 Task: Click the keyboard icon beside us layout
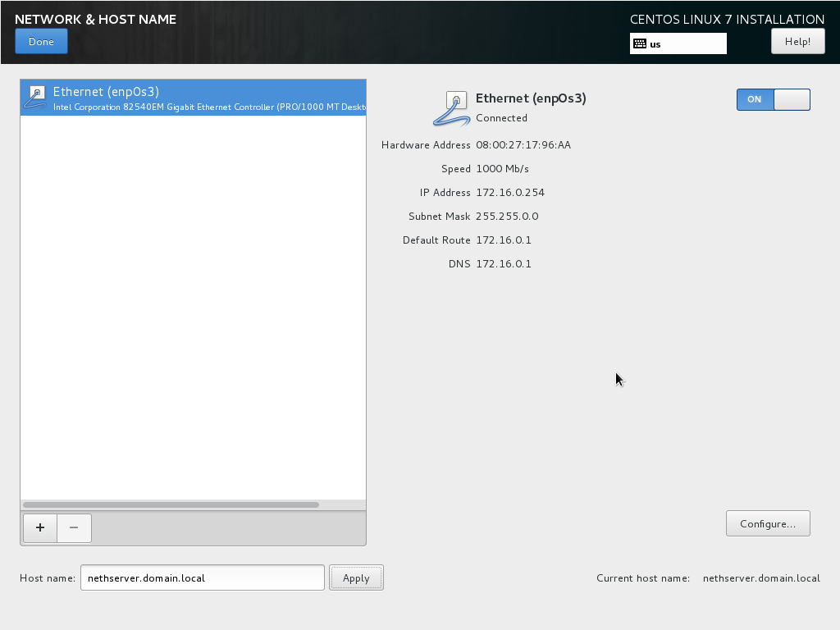pos(640,44)
